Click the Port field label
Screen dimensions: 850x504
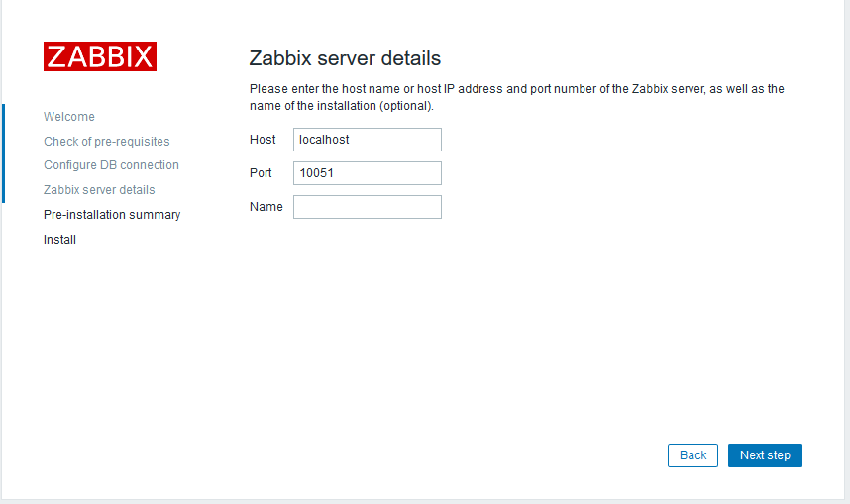261,173
